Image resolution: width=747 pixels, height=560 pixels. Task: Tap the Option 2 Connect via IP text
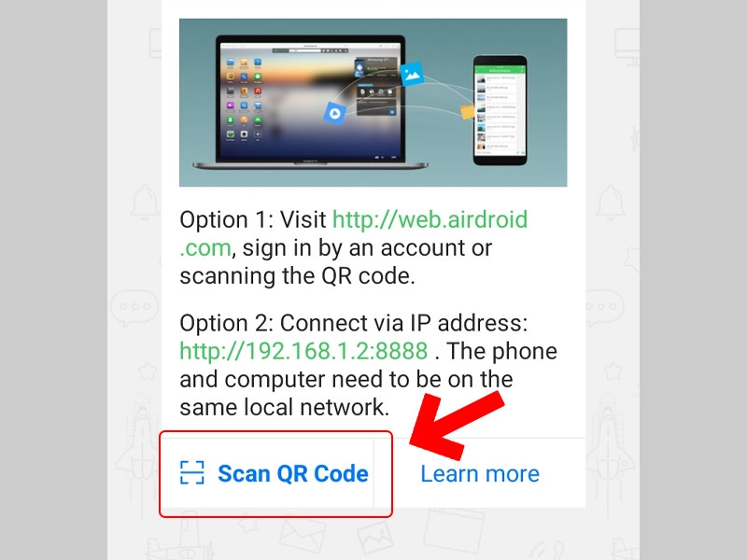click(x=354, y=323)
